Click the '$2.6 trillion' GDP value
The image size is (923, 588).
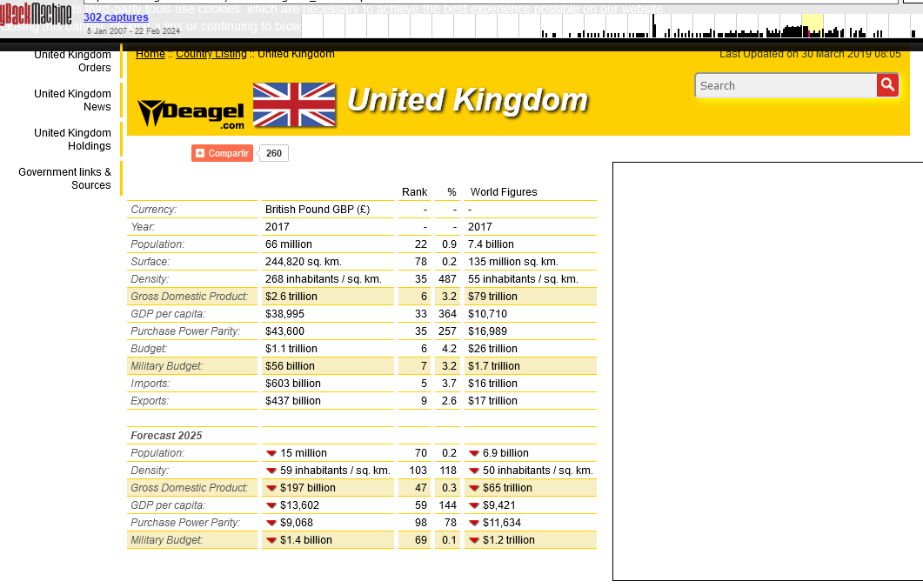tap(291, 297)
